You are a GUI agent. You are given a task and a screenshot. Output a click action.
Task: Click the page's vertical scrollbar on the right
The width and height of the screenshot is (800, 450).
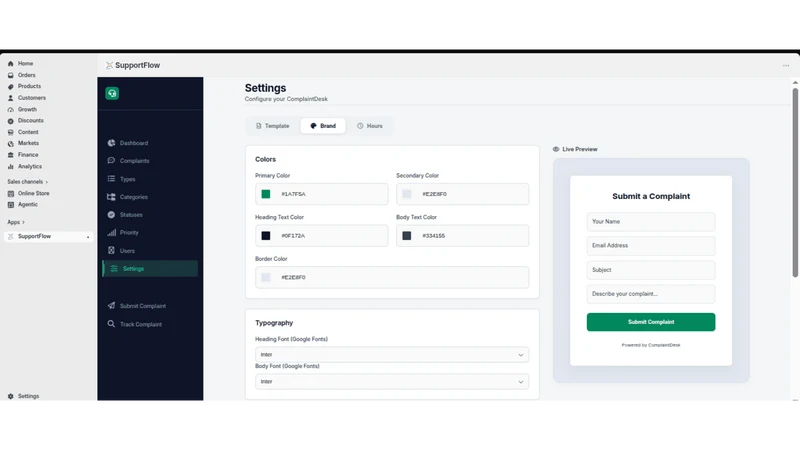pyautogui.click(x=795, y=183)
